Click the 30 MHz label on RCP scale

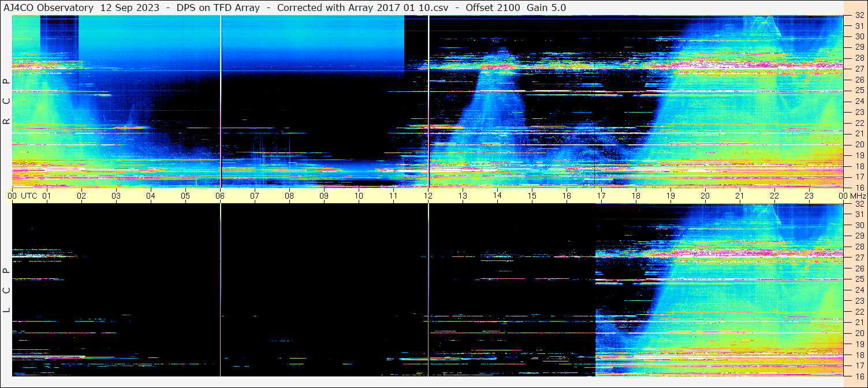(859, 36)
